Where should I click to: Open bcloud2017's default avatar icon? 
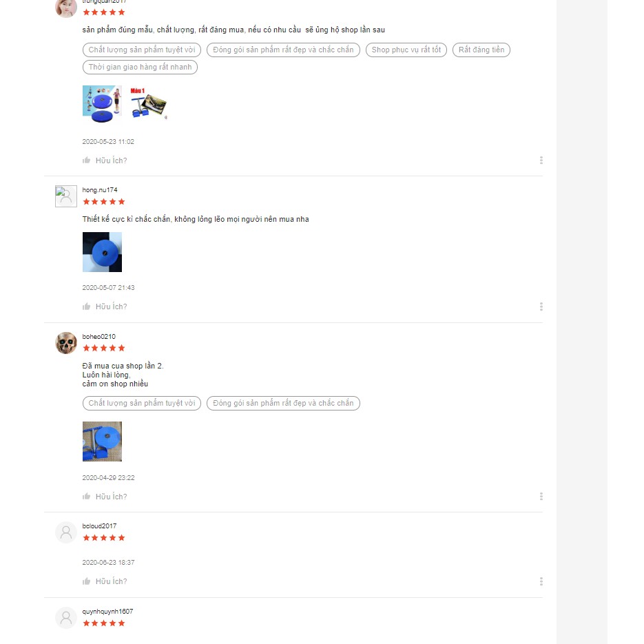66,532
